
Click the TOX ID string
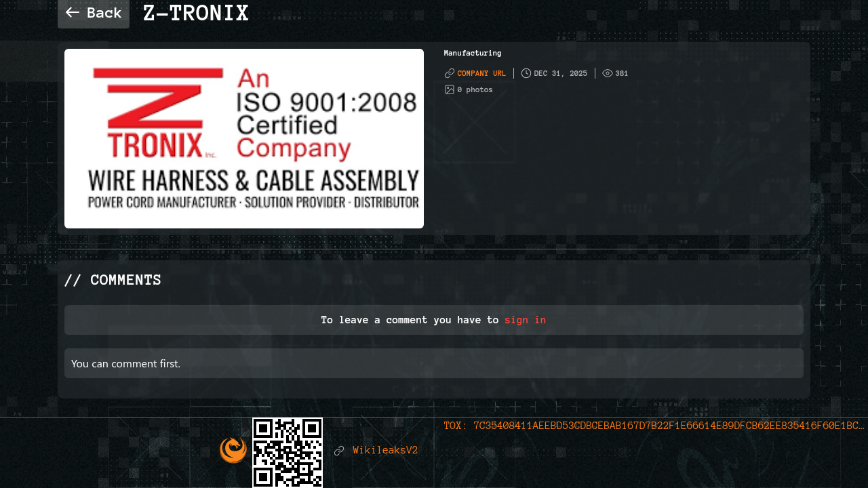654,426
